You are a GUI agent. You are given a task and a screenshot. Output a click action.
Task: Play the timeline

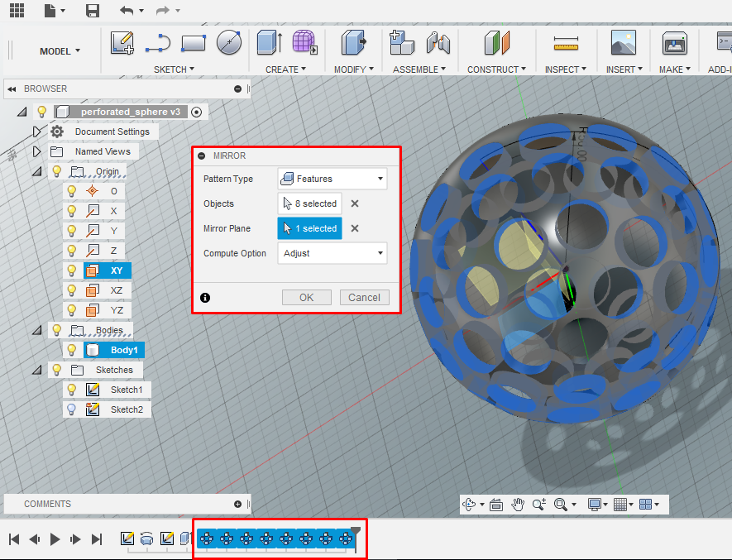55,539
